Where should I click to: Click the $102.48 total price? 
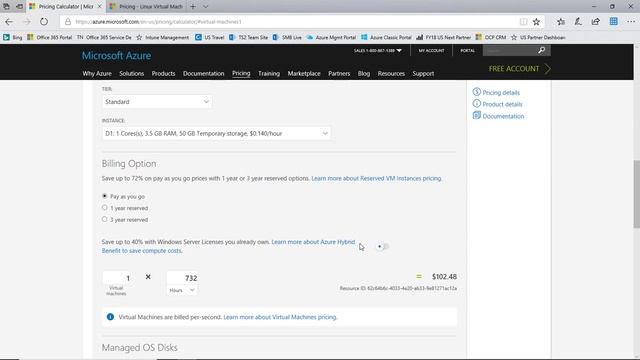(x=444, y=276)
